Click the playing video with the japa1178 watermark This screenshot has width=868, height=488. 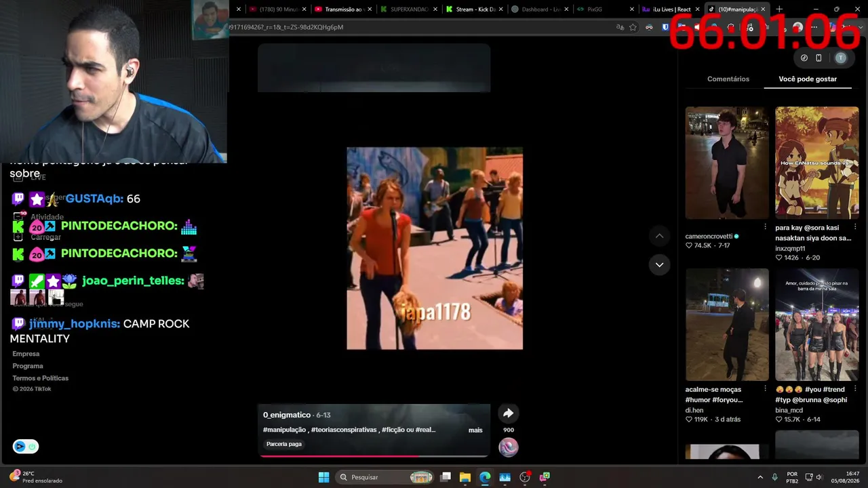(435, 248)
